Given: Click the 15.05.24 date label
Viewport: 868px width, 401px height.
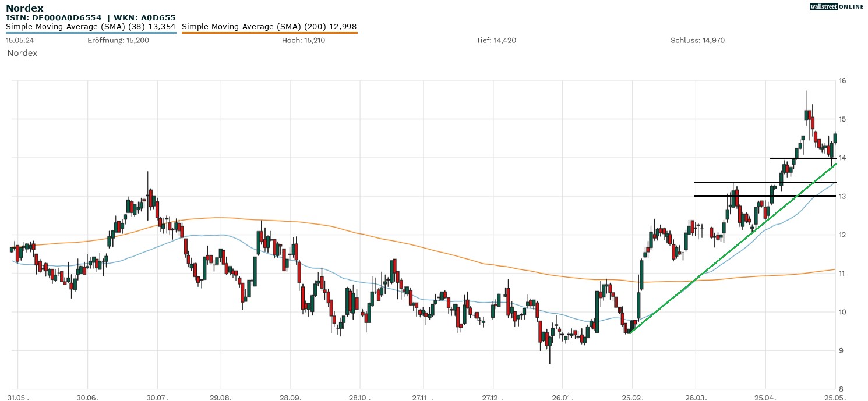Looking at the screenshot, I should tap(19, 40).
